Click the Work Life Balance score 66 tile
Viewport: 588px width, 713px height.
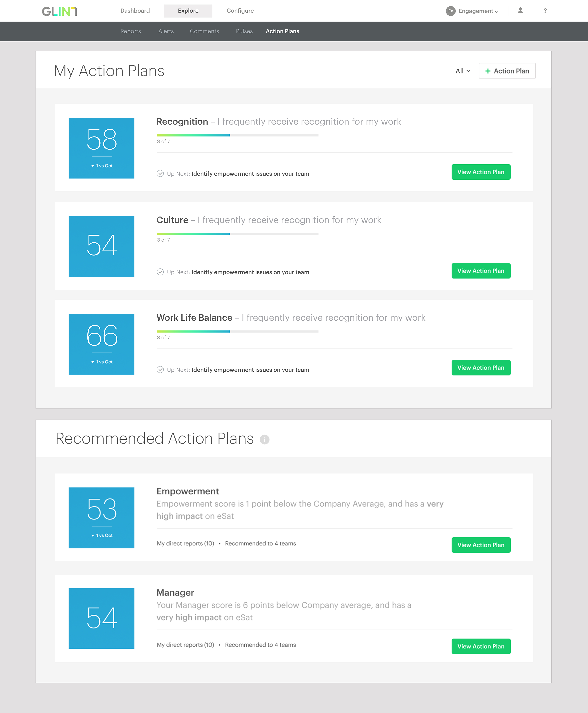tap(101, 344)
